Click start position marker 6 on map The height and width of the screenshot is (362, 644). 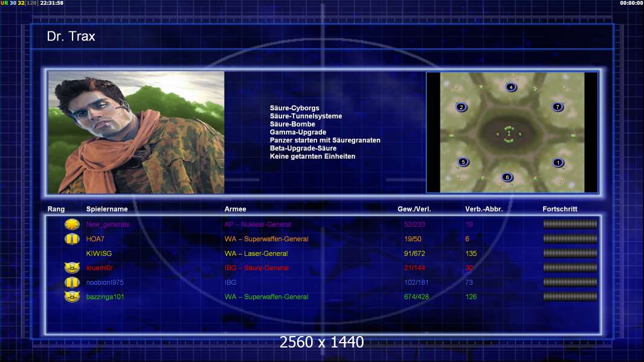click(507, 177)
